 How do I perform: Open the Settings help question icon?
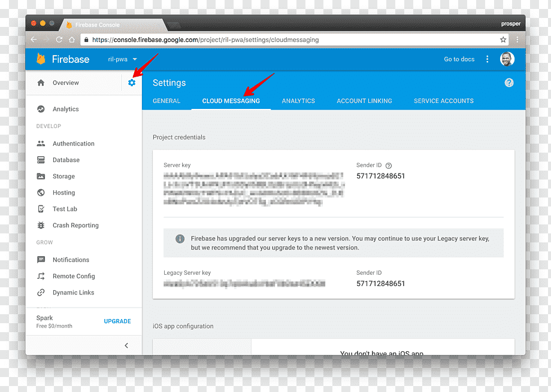[x=509, y=83]
